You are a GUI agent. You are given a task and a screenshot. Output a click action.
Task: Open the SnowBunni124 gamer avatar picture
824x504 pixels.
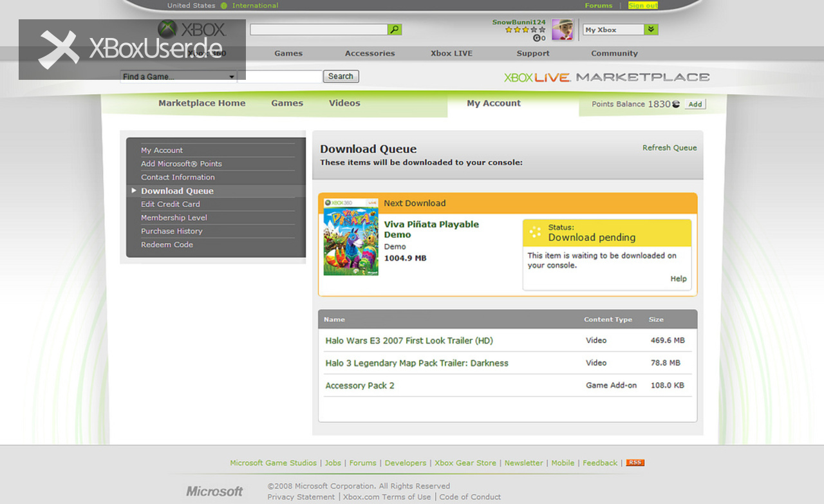563,30
